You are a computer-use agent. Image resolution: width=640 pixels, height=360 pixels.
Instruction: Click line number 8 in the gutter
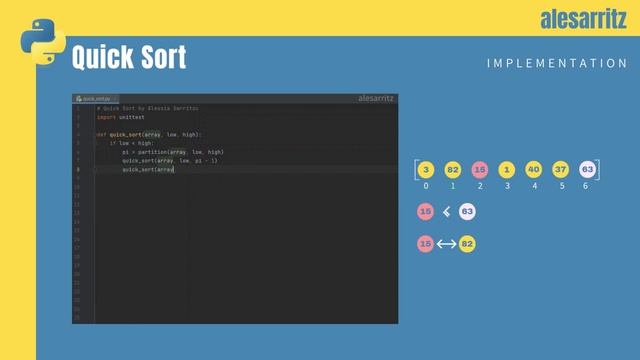click(x=78, y=169)
